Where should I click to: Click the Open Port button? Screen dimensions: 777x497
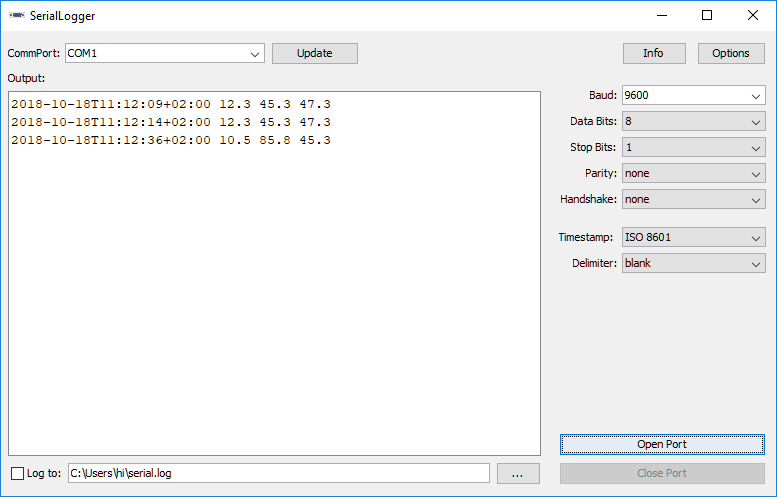click(x=662, y=444)
